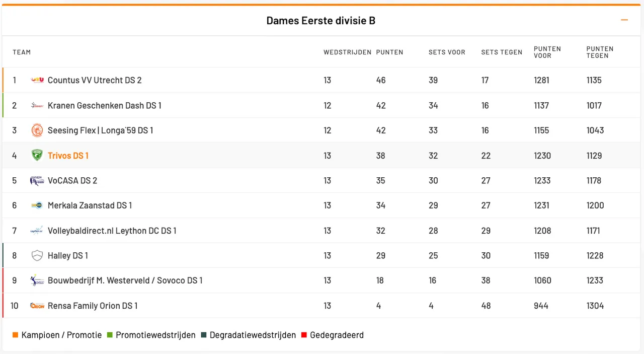This screenshot has height=354, width=644.
Task: Click the Sets Voor column header
Action: tap(447, 52)
